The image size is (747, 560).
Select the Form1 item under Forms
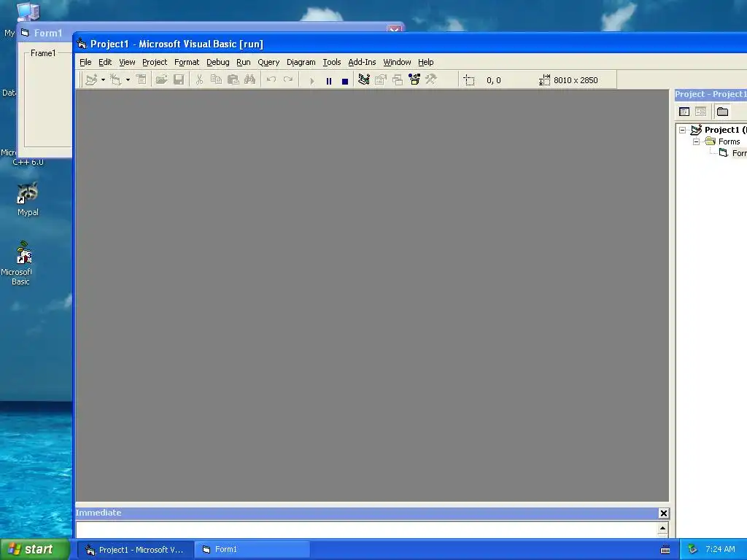click(x=739, y=153)
